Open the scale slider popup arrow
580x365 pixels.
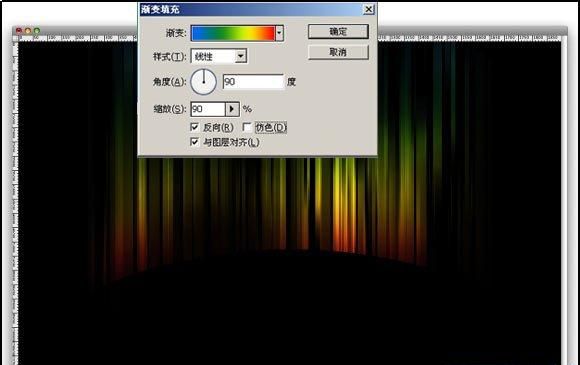click(x=232, y=109)
